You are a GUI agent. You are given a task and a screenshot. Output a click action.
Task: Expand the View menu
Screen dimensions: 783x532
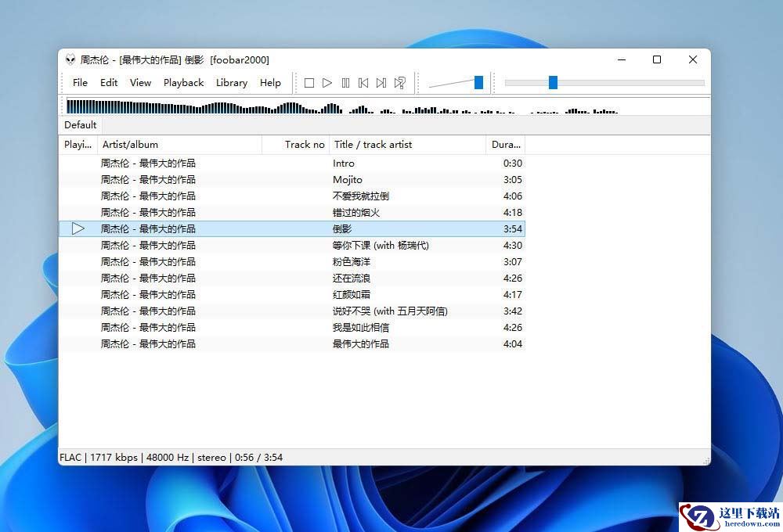(x=140, y=83)
